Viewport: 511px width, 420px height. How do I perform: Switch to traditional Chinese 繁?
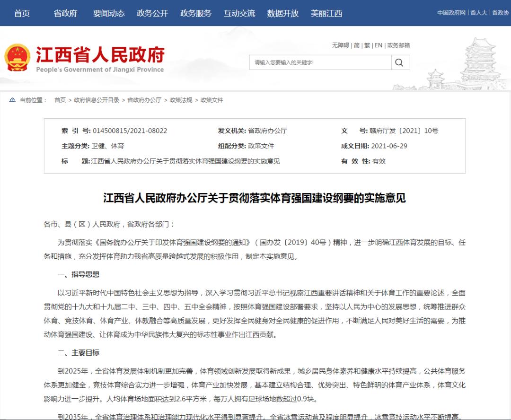pos(367,45)
